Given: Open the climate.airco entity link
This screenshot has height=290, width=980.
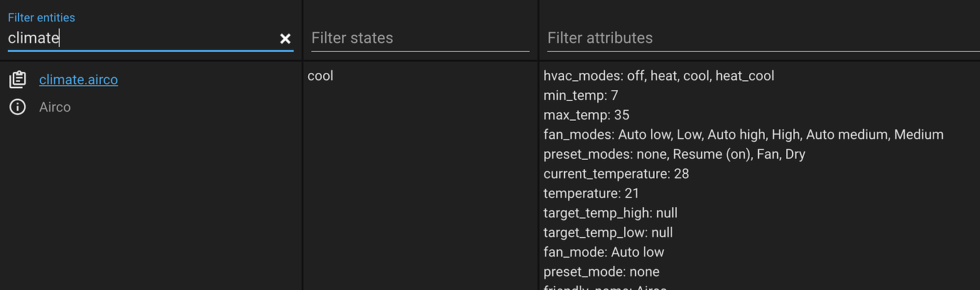Looking at the screenshot, I should tap(78, 80).
